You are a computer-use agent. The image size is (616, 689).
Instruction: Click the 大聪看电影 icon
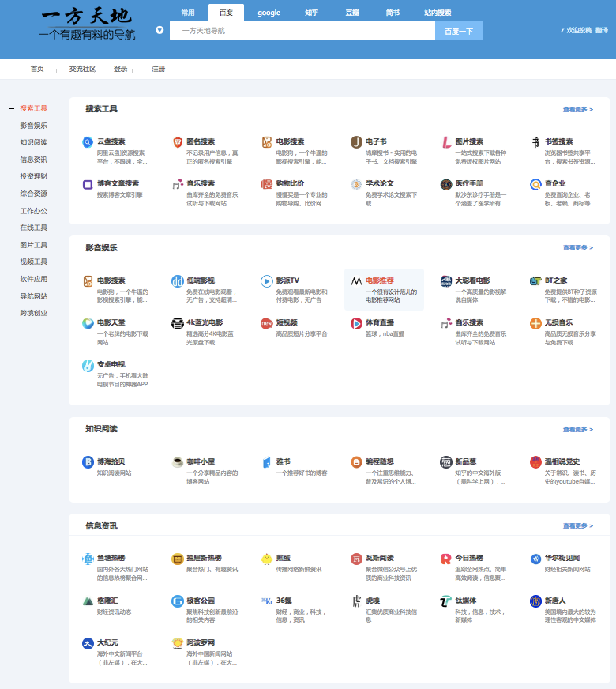click(446, 280)
